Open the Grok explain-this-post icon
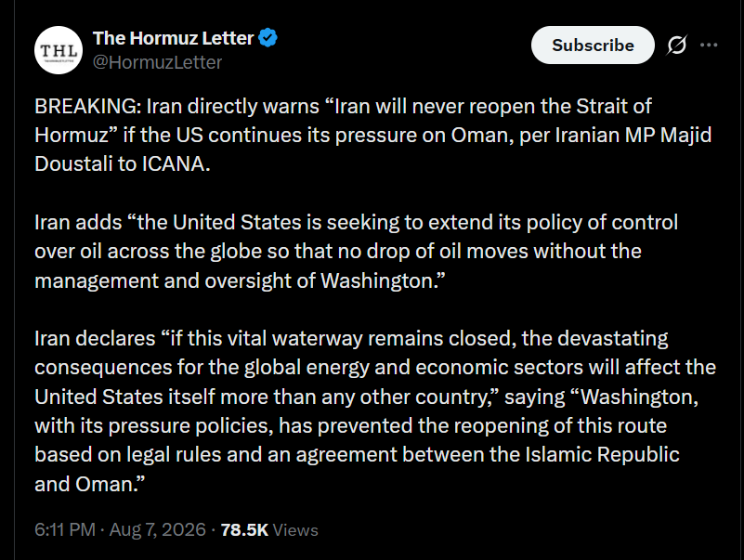 point(676,46)
